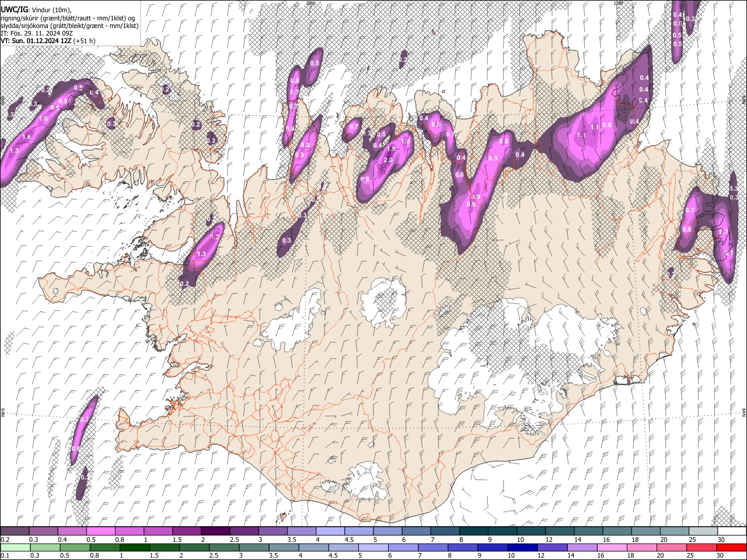
Task: Select darkest green 1 swatch in lower legend
Action: click(134, 547)
